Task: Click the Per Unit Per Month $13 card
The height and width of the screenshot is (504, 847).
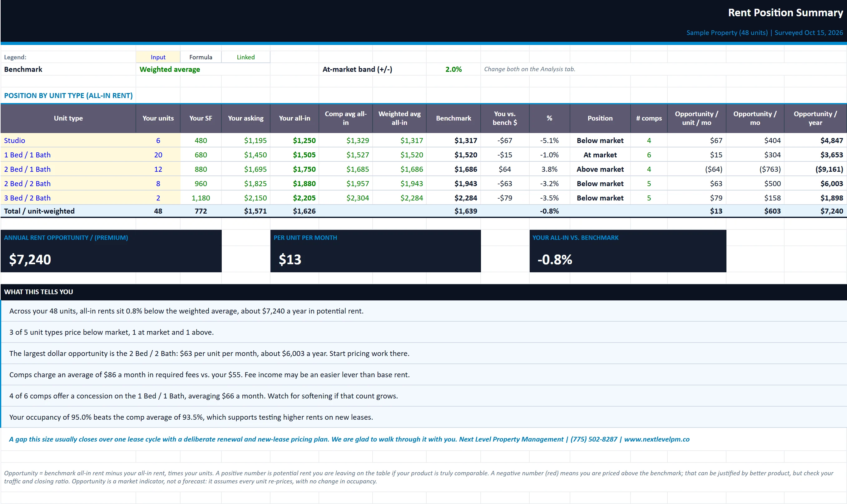Action: (x=375, y=251)
